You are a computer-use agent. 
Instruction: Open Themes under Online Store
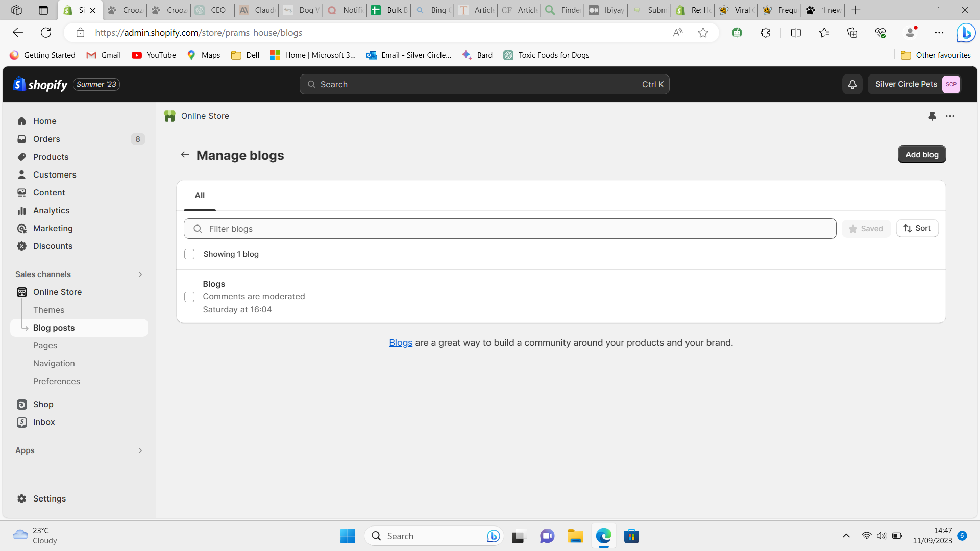click(48, 310)
